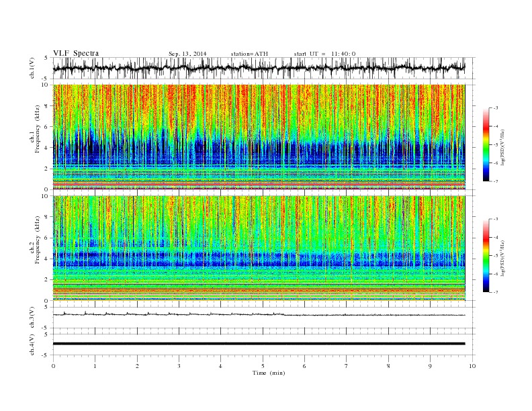Click the "-7" tick on ch.1 colorbar
The height and width of the screenshot is (411, 532).
coord(496,181)
